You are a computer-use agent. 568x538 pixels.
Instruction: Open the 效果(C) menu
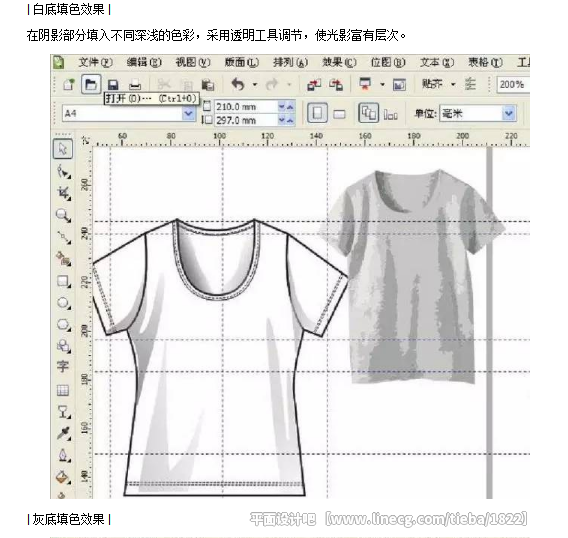coord(339,62)
